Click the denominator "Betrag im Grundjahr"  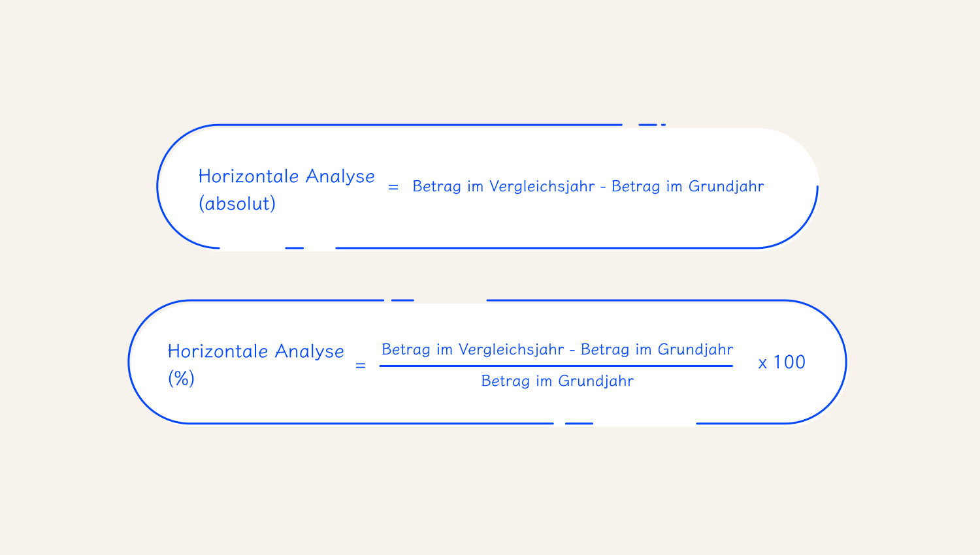pyautogui.click(x=557, y=381)
